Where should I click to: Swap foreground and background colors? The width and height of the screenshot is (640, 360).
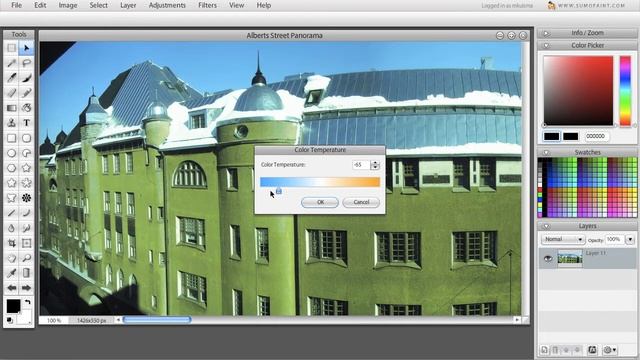(x=27, y=302)
